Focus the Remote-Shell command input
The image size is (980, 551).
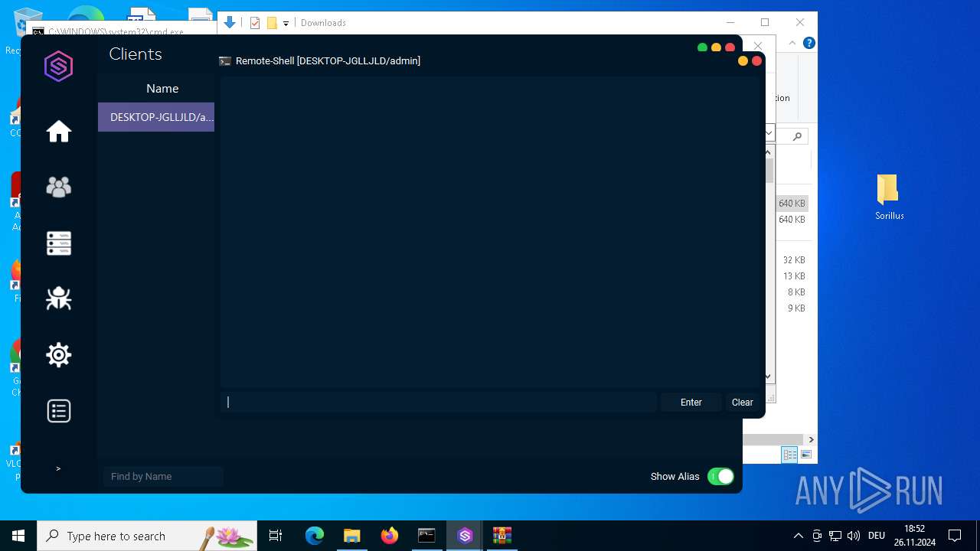(x=439, y=403)
